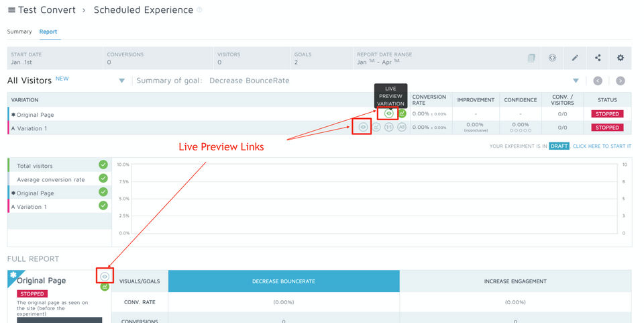Click the DRAFT status badge
The image size is (644, 323).
click(559, 146)
